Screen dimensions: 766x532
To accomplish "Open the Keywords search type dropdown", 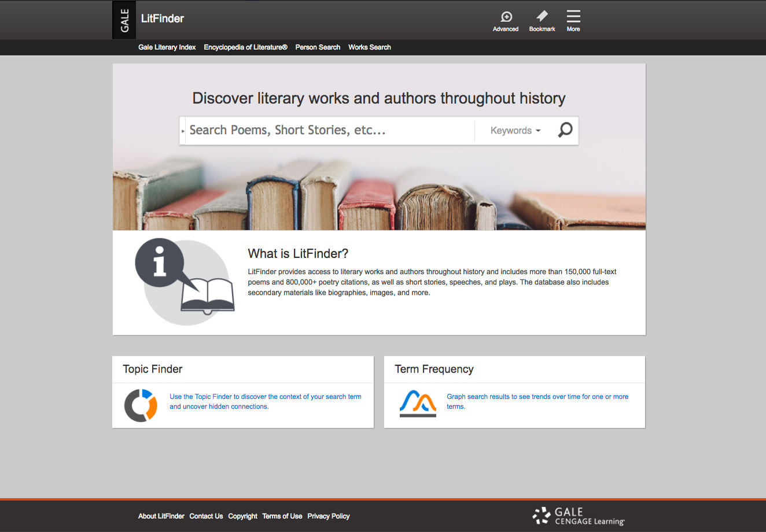I will coord(515,131).
